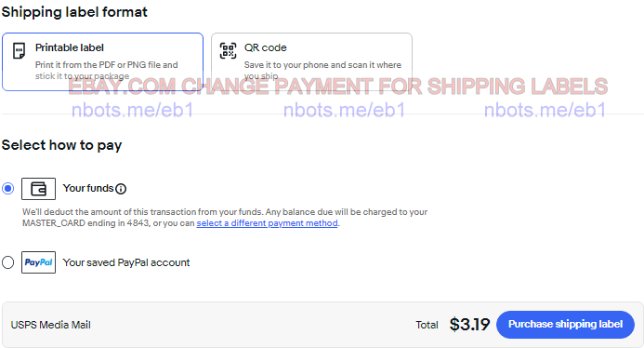Click the QR code scanner icon

pos(228,50)
